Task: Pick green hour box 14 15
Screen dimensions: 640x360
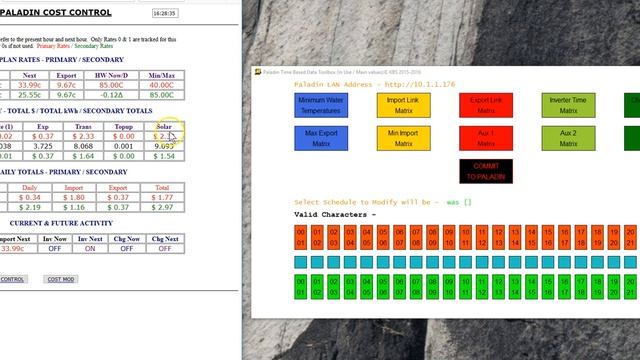Action: coord(531,287)
